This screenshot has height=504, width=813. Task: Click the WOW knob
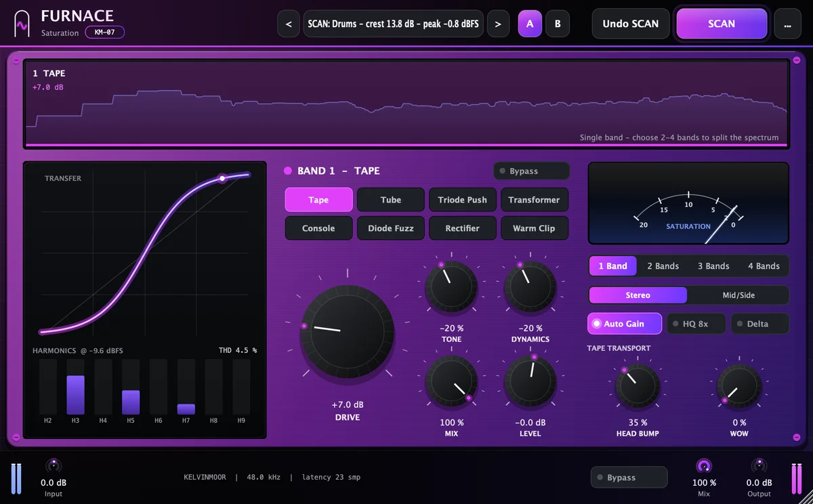(x=739, y=386)
